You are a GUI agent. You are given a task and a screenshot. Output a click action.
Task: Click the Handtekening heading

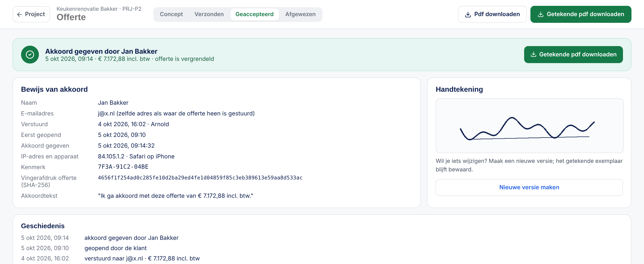pos(459,89)
